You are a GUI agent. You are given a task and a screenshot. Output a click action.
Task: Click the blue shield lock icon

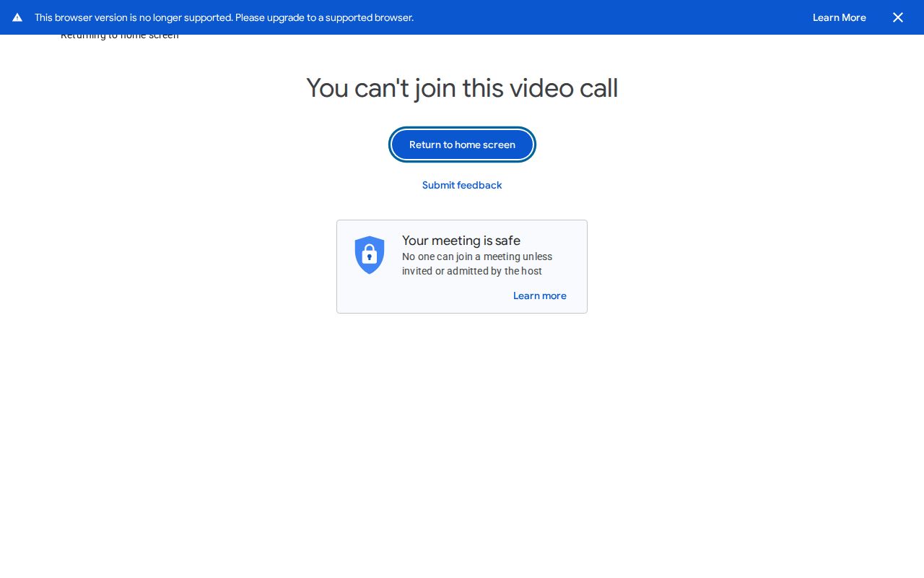370,255
